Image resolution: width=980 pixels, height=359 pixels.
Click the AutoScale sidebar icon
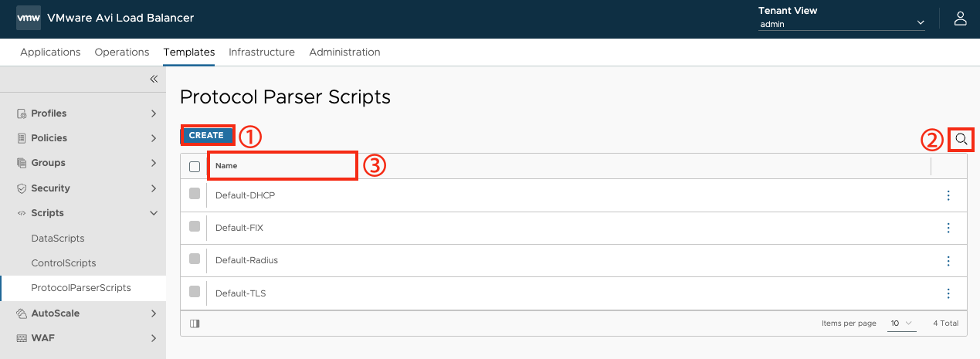[x=22, y=313]
